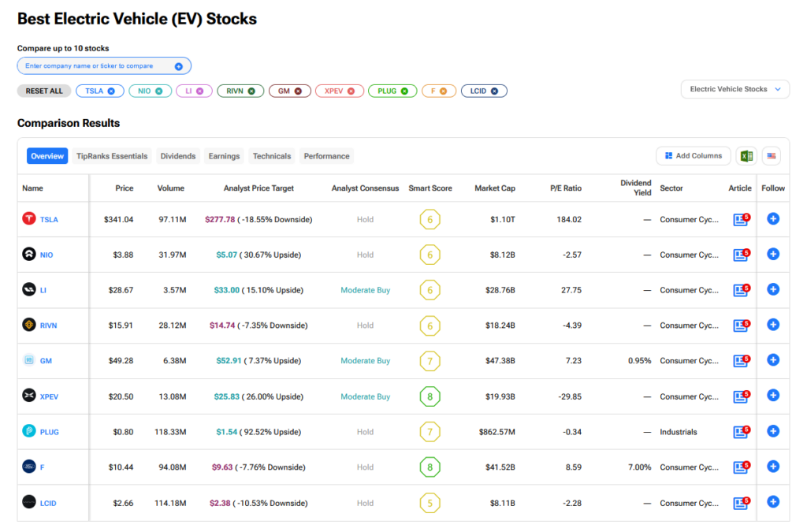Viewport: 807px width, 532px height.
Task: Click the company name compare input field
Action: pyautogui.click(x=104, y=66)
